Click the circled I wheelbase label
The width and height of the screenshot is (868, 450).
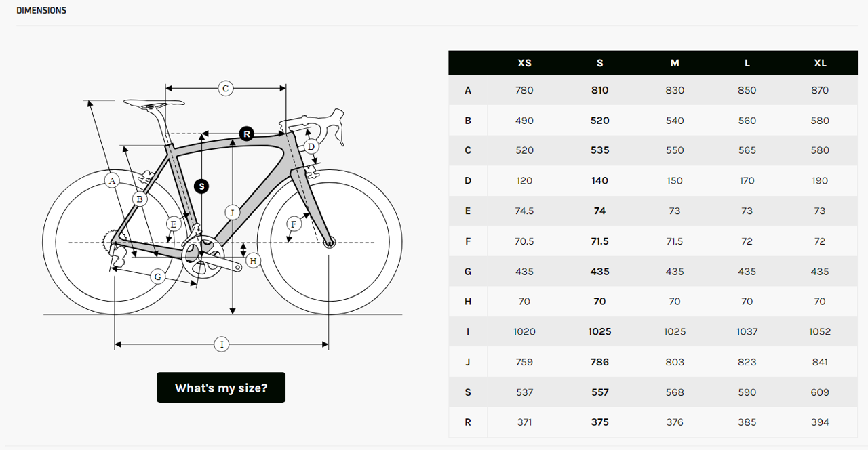[221, 344]
